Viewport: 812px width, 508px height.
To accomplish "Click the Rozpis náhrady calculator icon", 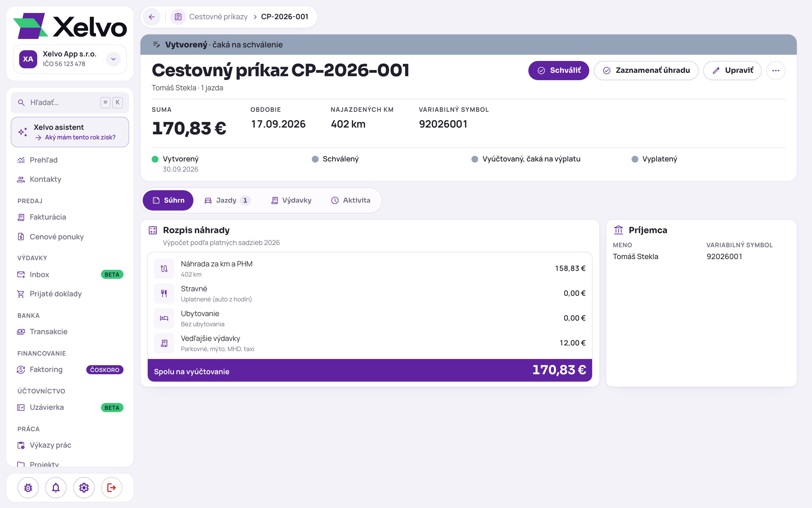I will [x=153, y=230].
